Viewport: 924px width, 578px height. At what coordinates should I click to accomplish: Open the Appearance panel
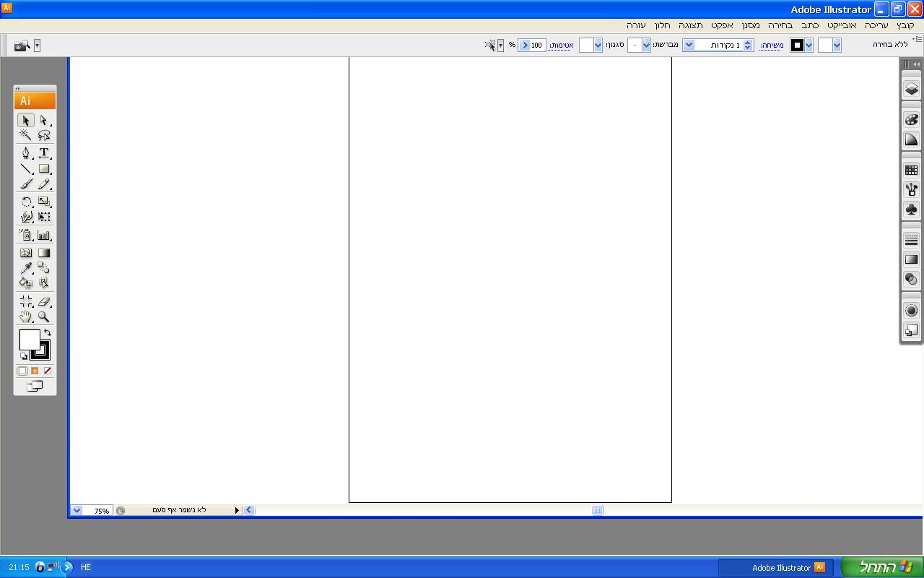point(911,311)
